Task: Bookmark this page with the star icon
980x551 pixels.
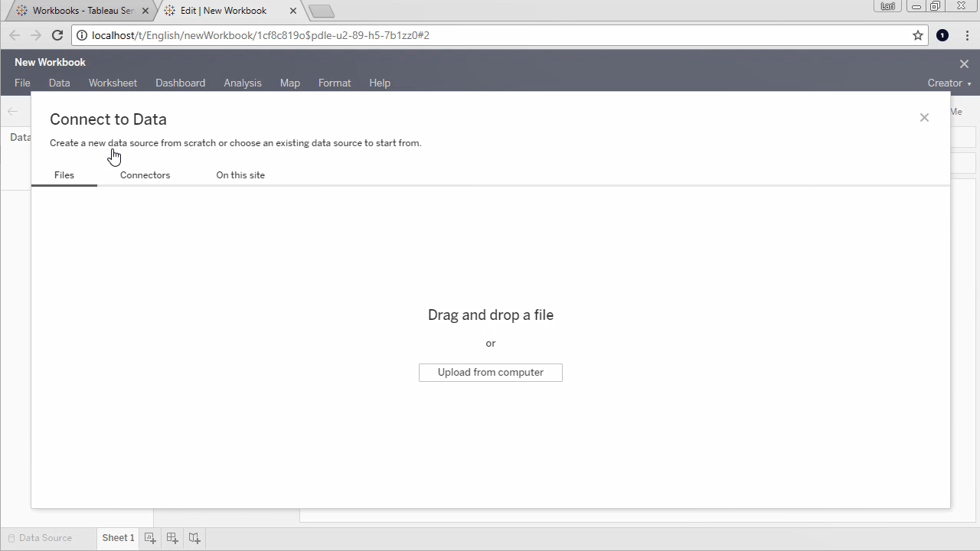Action: pyautogui.click(x=918, y=35)
